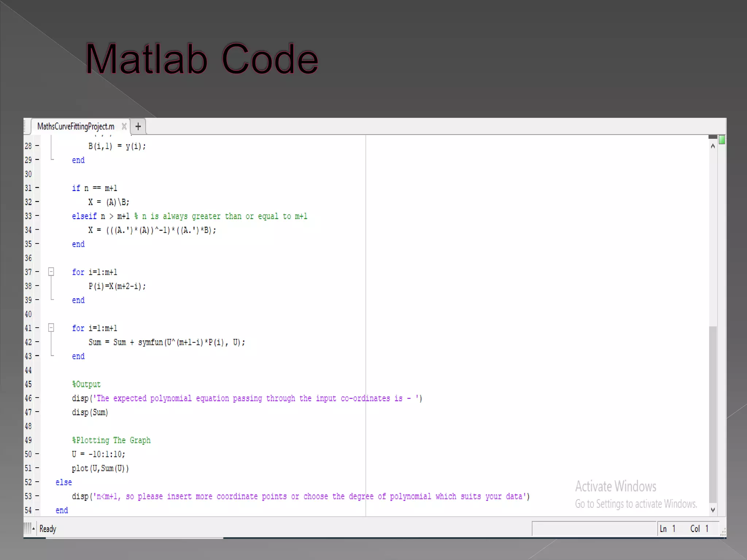Click the scroll down arrow of editor
Screen dimensions: 747x560
pos(713,510)
